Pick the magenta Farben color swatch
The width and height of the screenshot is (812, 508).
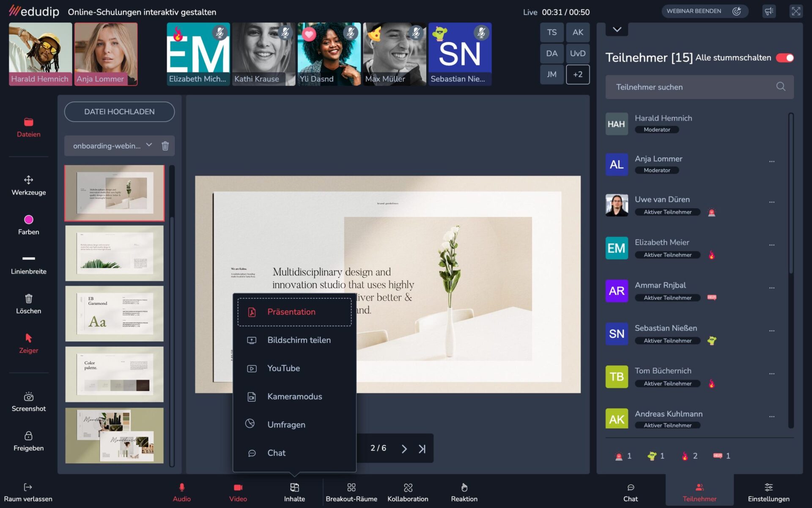(x=28, y=219)
